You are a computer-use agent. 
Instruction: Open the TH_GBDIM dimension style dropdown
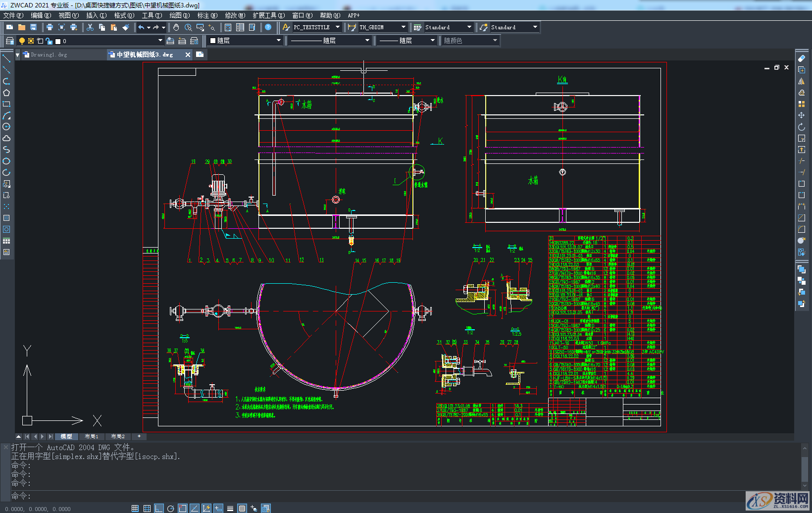(x=403, y=27)
